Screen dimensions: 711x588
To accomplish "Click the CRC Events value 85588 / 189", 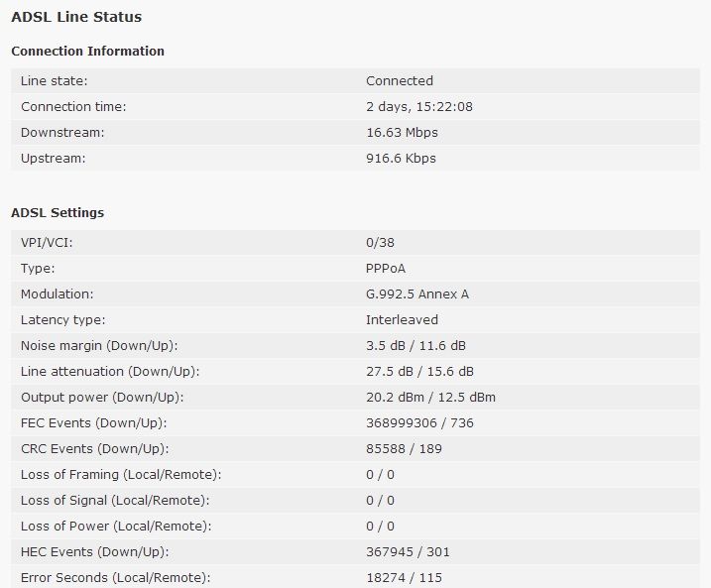I will pyautogui.click(x=404, y=449).
